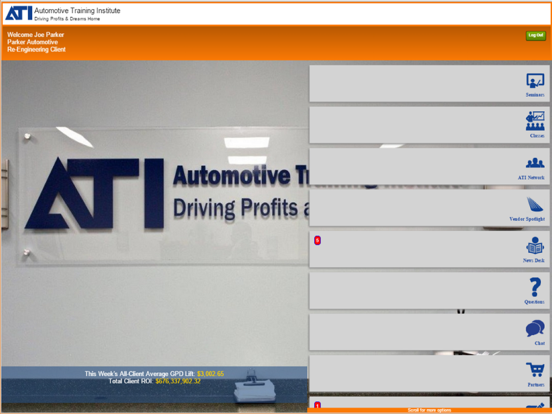Click the This Week's All-Client Average GPD Lift label
Screen dimensions: 552x414
(140, 374)
